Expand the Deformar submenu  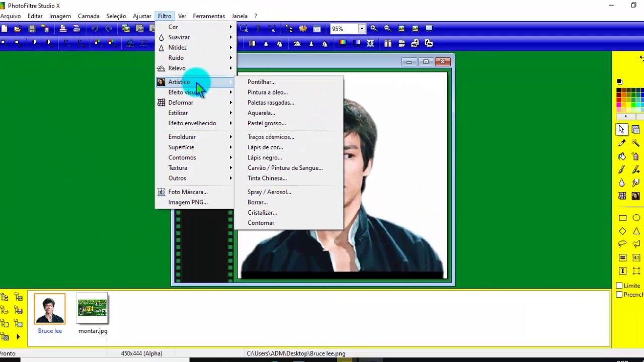(x=196, y=103)
